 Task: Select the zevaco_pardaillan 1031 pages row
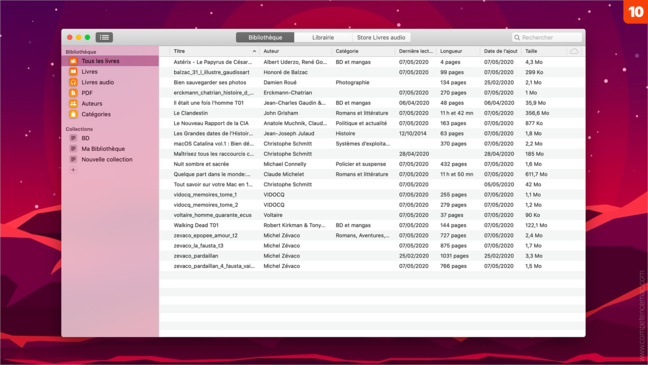(372, 256)
